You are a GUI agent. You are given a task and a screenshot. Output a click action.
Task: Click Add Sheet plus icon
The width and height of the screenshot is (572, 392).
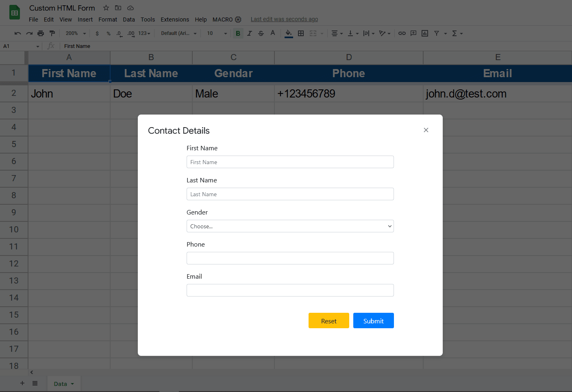[22, 383]
